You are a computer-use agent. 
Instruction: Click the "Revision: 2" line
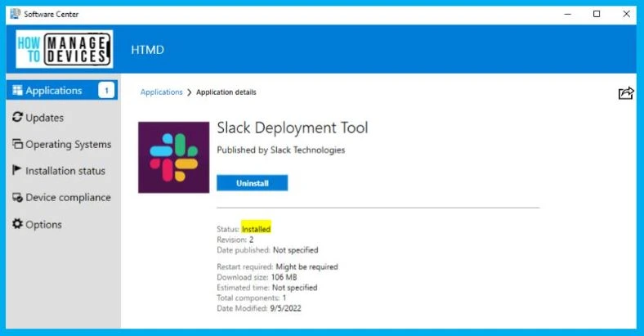235,240
